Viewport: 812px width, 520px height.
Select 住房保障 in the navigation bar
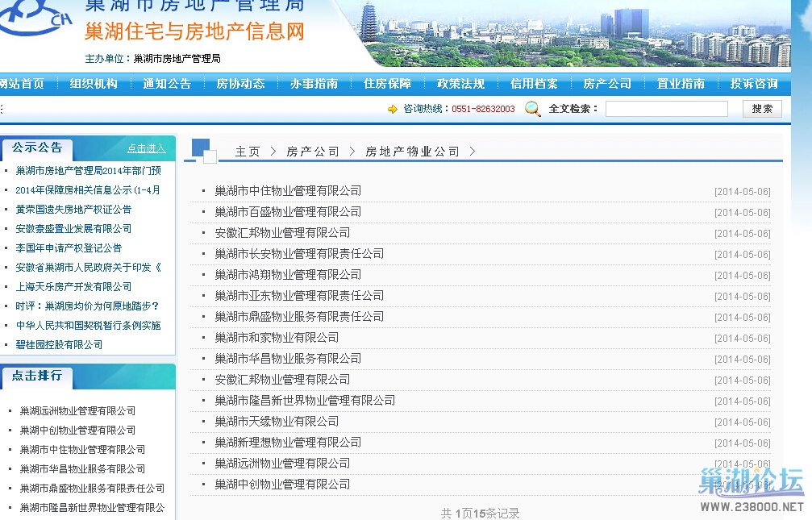tap(387, 84)
